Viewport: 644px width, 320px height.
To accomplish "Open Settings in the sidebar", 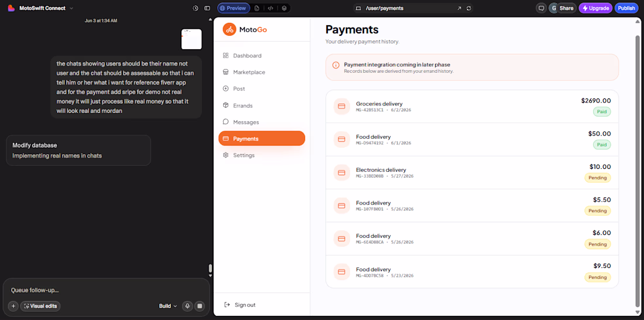I will coord(262,155).
